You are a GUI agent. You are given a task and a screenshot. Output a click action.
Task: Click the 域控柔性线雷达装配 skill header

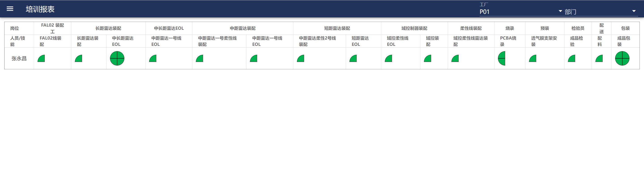(x=470, y=41)
